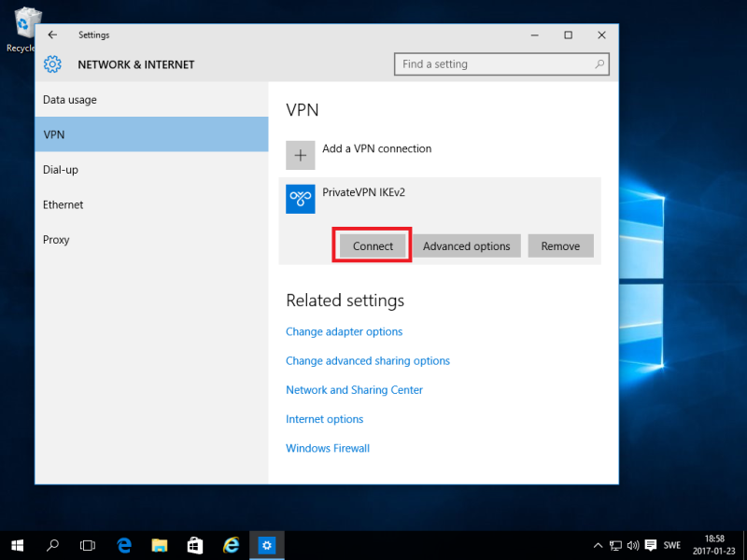The image size is (747, 560).
Task: Open the Windows Start menu
Action: pyautogui.click(x=17, y=545)
